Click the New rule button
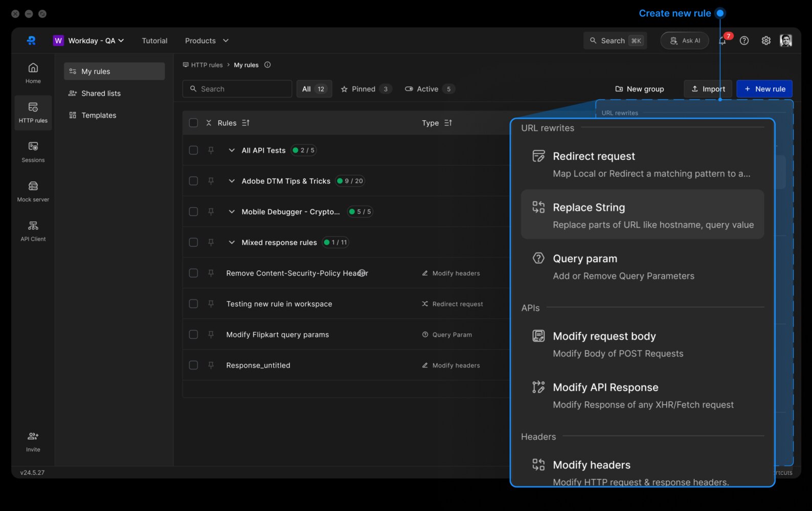This screenshot has height=511, width=812. point(764,89)
